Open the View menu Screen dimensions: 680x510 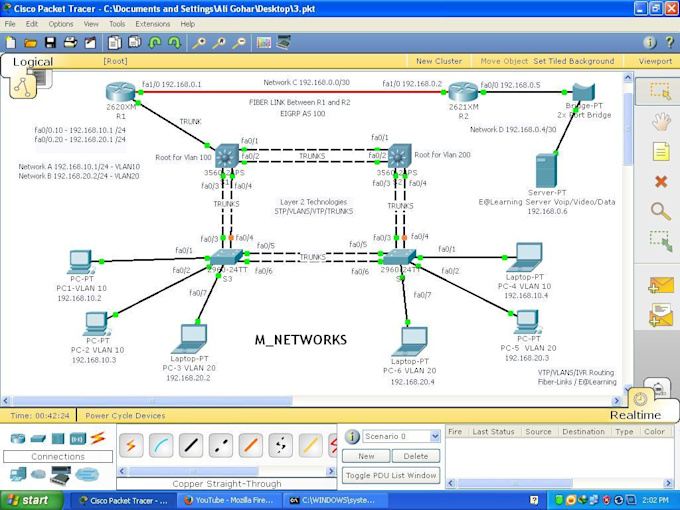tap(91, 24)
